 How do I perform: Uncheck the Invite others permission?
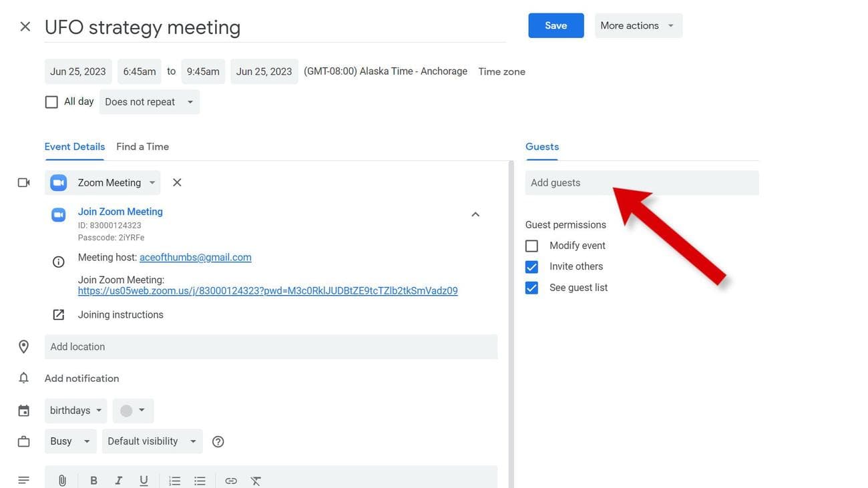(531, 266)
